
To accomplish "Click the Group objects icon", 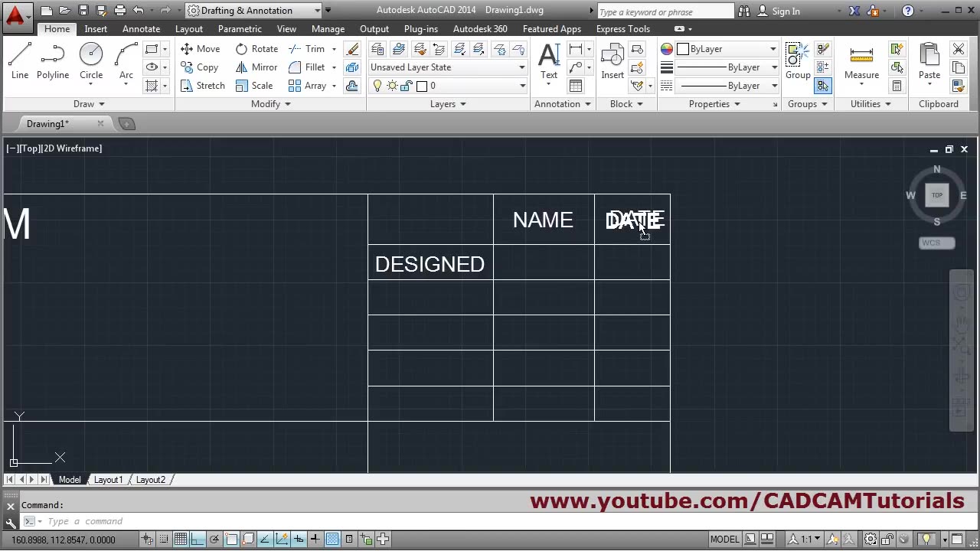I will click(x=798, y=61).
